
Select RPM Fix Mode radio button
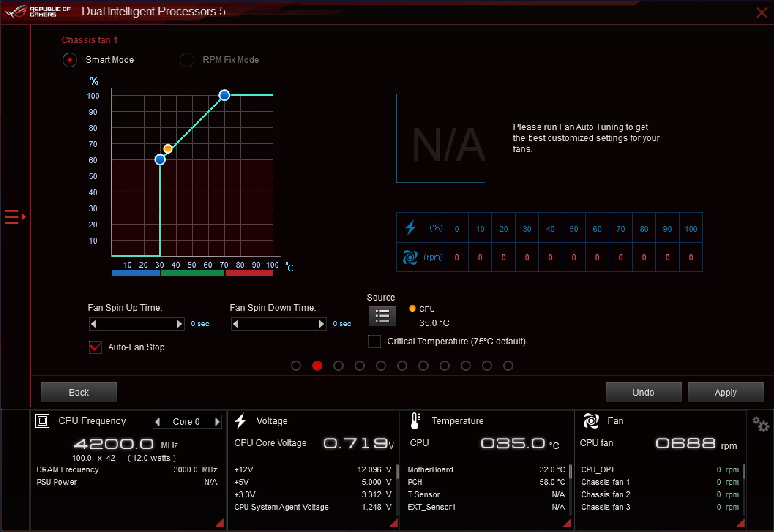point(187,60)
